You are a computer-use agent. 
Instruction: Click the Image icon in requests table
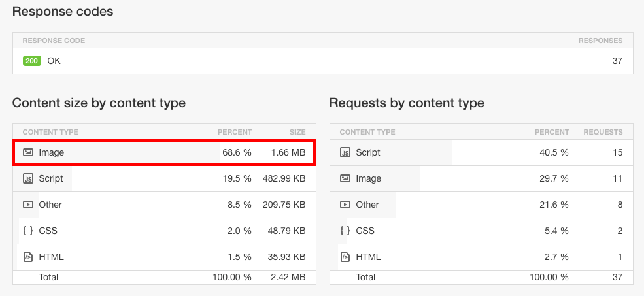pyautogui.click(x=345, y=178)
